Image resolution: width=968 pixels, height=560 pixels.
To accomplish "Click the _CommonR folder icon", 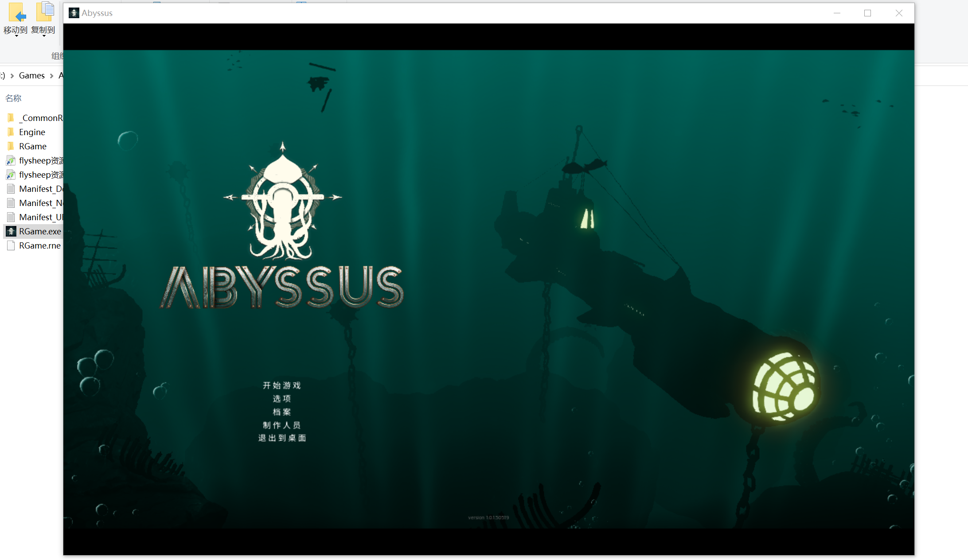I will (11, 118).
